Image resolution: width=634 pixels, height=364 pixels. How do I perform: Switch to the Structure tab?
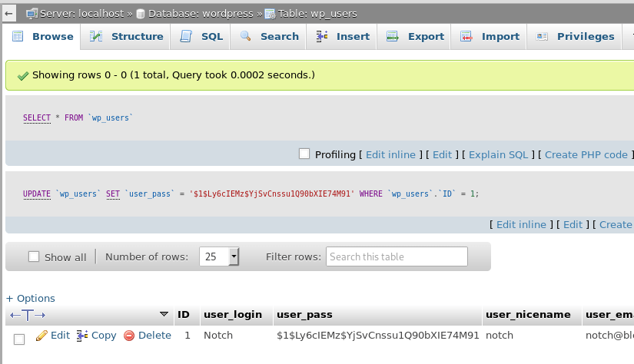(127, 36)
